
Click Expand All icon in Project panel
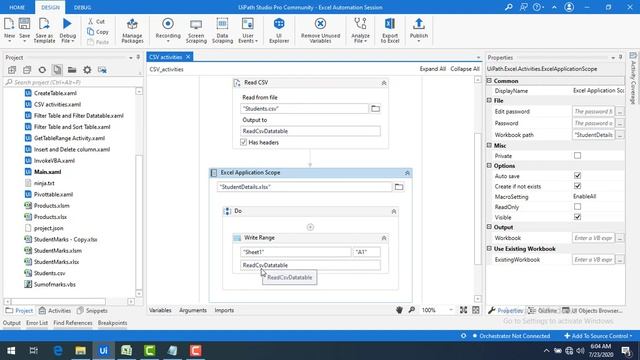(x=12, y=70)
